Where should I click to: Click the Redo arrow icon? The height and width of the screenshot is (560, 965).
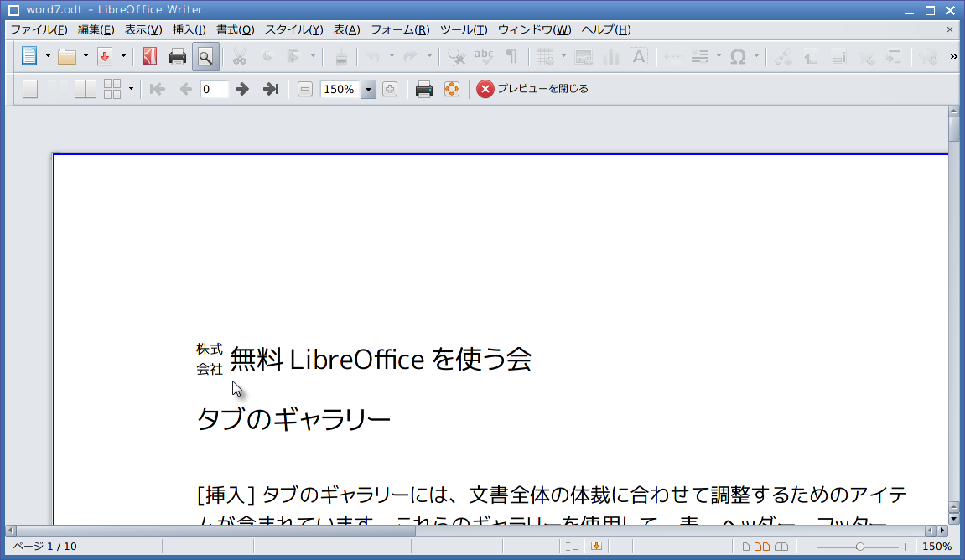tap(411, 57)
